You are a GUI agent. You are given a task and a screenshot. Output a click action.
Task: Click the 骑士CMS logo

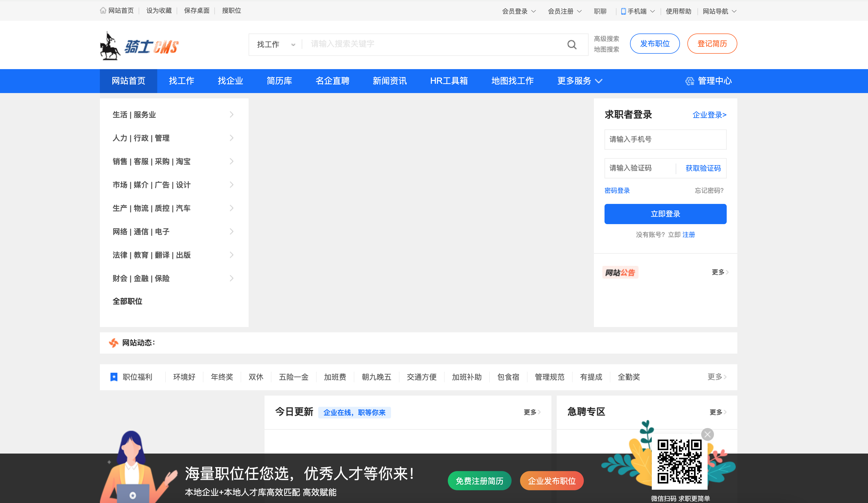tap(139, 46)
